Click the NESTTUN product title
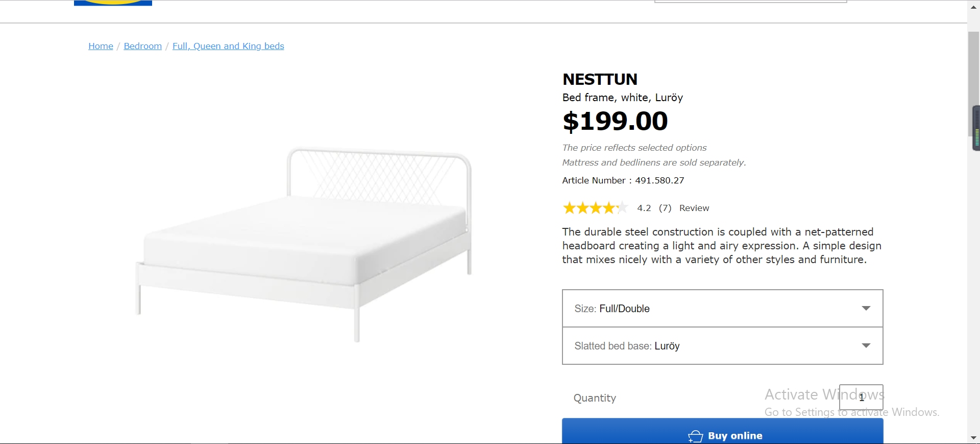 coord(600,79)
